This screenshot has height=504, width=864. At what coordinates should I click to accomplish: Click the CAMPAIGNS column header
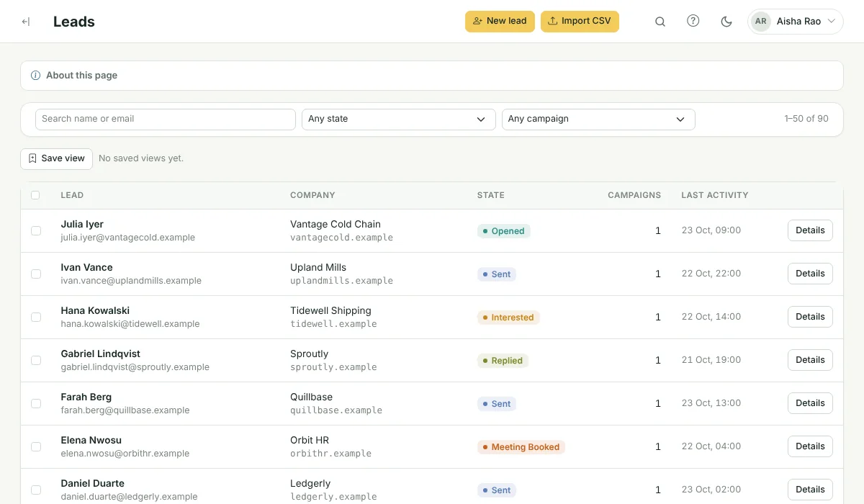click(634, 195)
